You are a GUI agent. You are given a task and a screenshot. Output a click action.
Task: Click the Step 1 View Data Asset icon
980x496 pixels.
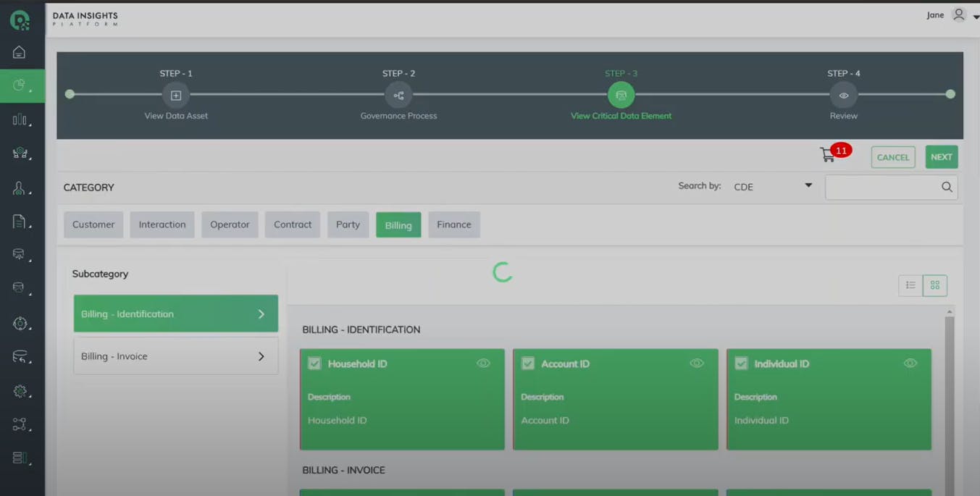(x=176, y=95)
